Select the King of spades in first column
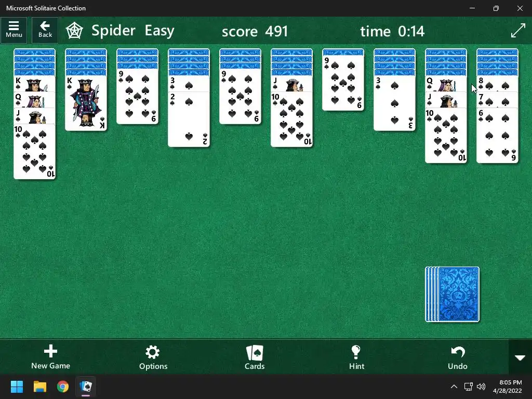 tap(34, 83)
